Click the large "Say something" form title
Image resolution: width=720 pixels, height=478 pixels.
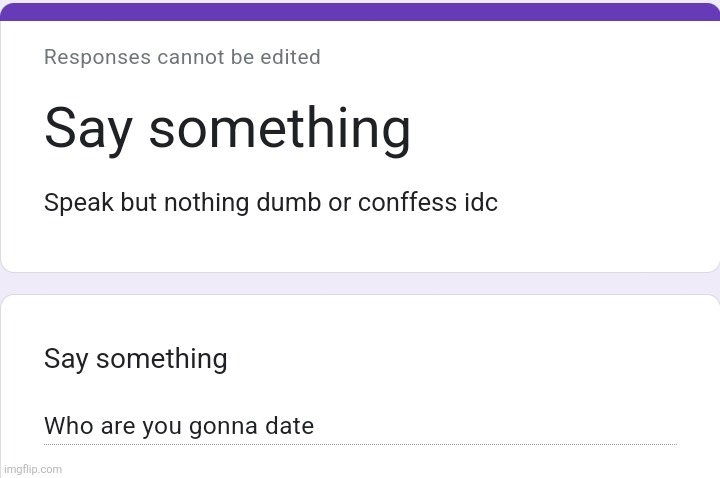[x=227, y=129]
